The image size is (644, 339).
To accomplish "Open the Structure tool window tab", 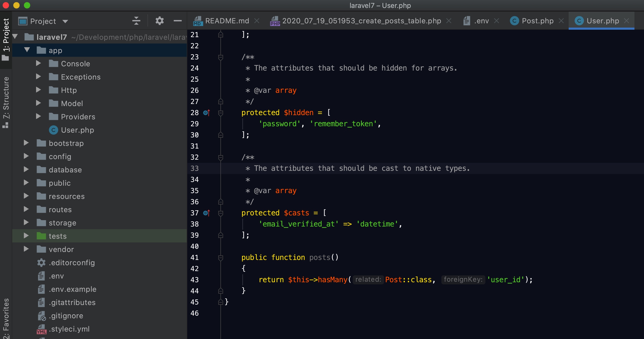I will pos(6,102).
